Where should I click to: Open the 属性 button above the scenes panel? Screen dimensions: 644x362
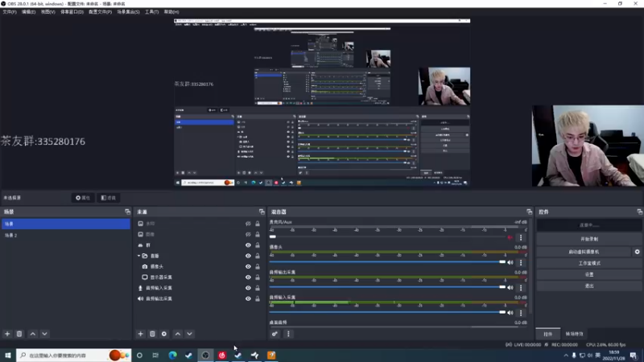coord(83,198)
